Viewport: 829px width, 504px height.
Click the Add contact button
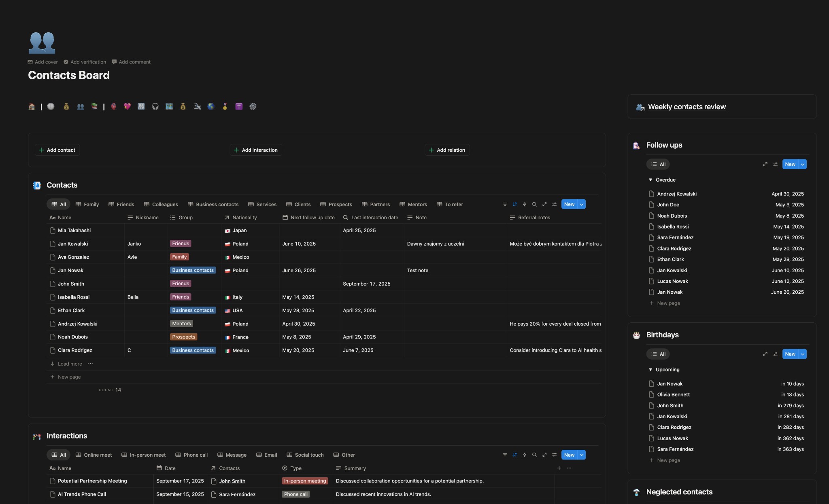pyautogui.click(x=57, y=150)
